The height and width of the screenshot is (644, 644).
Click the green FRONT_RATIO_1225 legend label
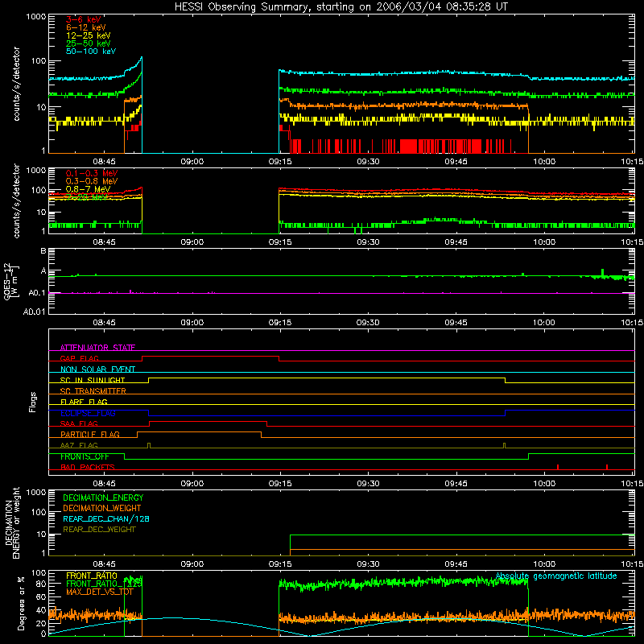[104, 584]
